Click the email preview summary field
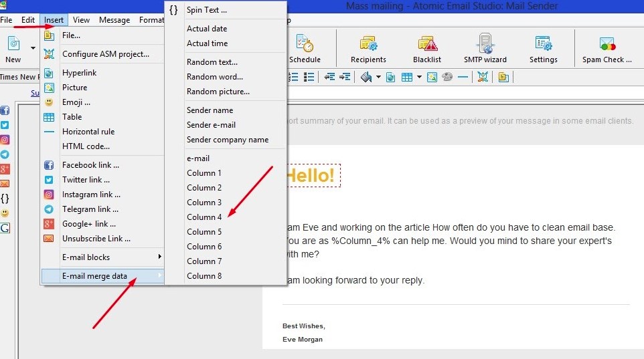 click(x=460, y=121)
